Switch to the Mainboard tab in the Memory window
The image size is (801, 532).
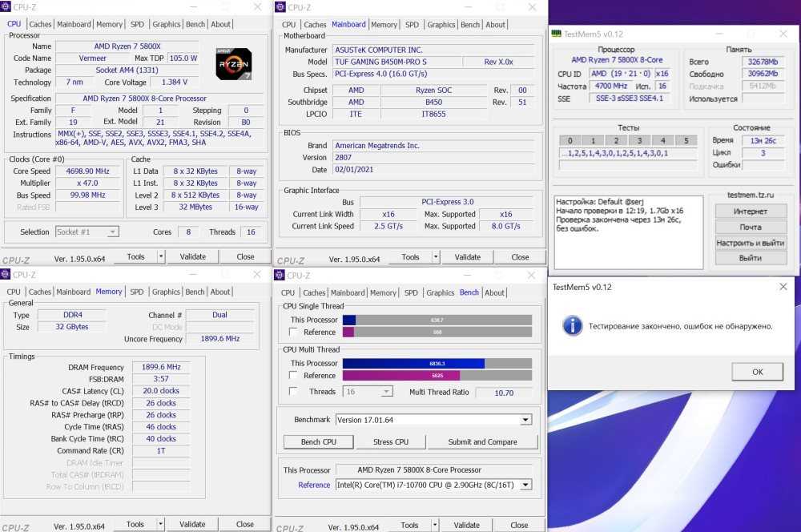point(73,292)
